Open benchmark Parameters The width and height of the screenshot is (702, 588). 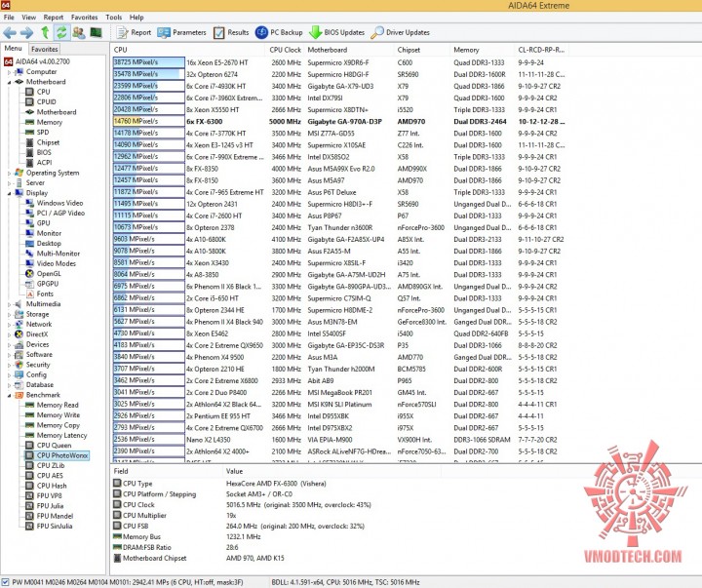181,32
